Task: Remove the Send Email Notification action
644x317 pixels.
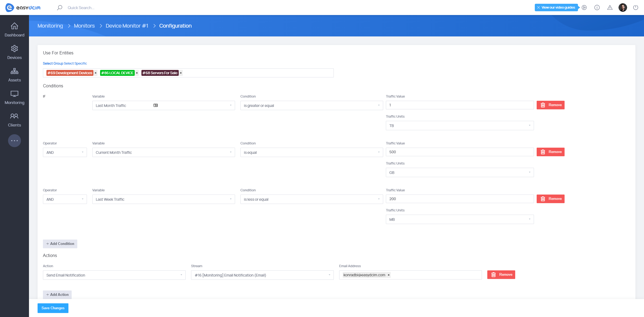Action: 501,275
